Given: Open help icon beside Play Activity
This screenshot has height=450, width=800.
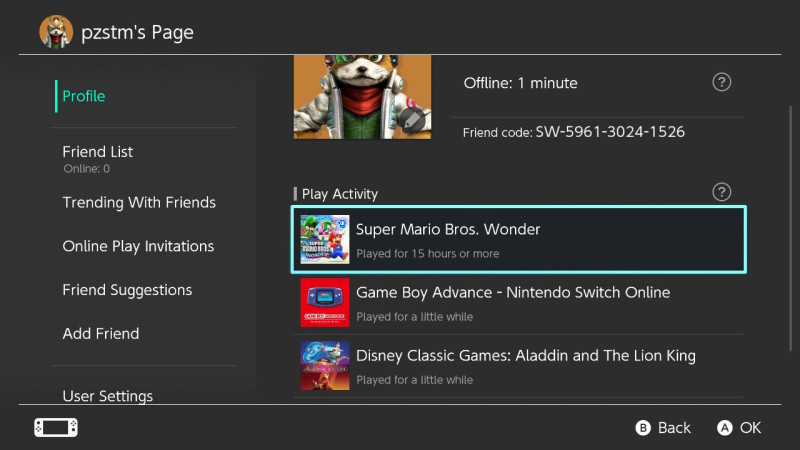Looking at the screenshot, I should pyautogui.click(x=721, y=192).
